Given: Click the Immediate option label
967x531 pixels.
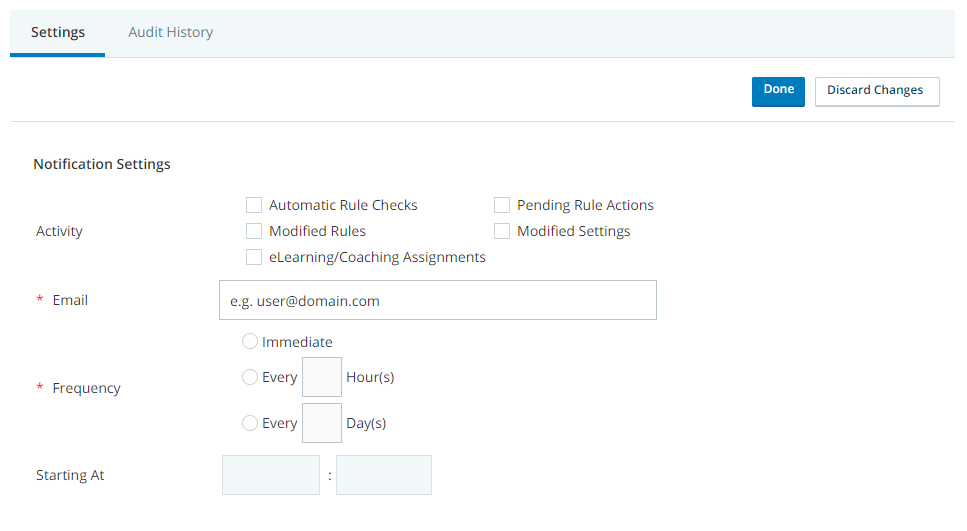Looking at the screenshot, I should [297, 342].
